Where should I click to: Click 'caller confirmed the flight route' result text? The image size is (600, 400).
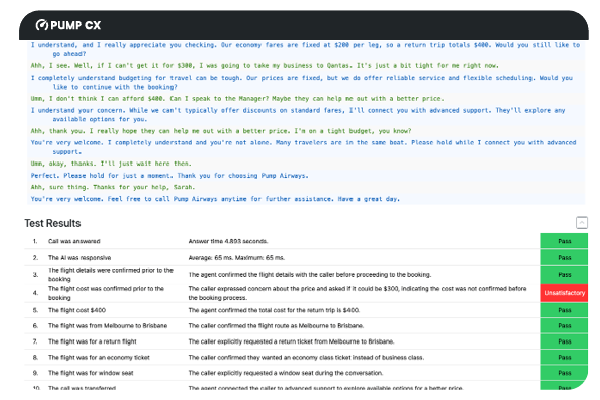click(276, 326)
